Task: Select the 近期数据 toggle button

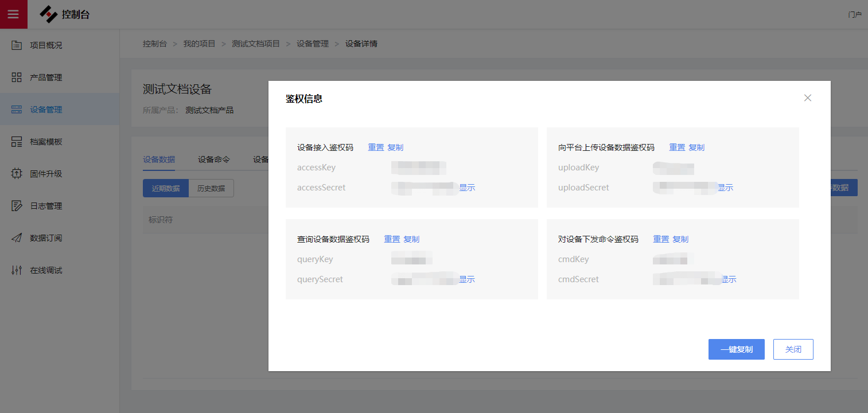Action: point(166,188)
